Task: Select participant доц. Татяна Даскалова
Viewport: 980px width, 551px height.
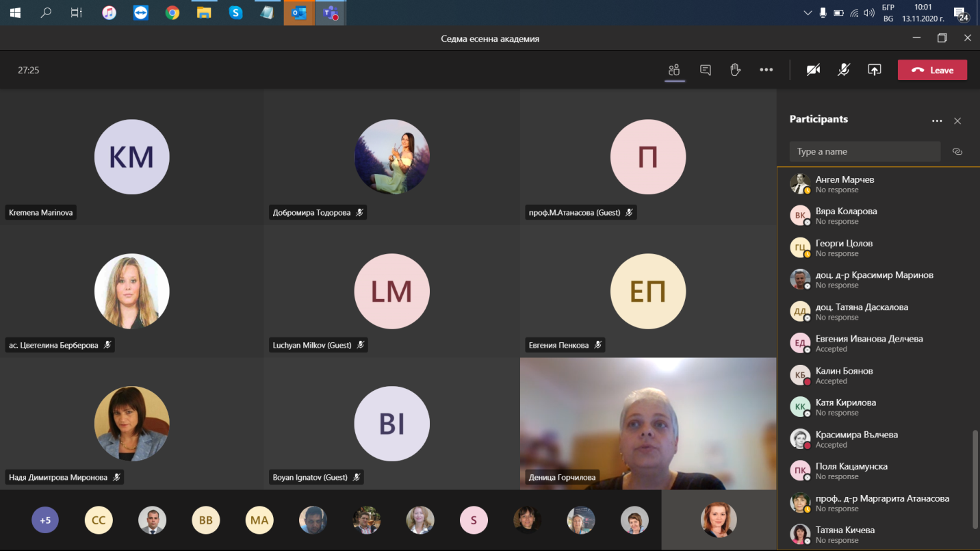Action: click(x=879, y=311)
